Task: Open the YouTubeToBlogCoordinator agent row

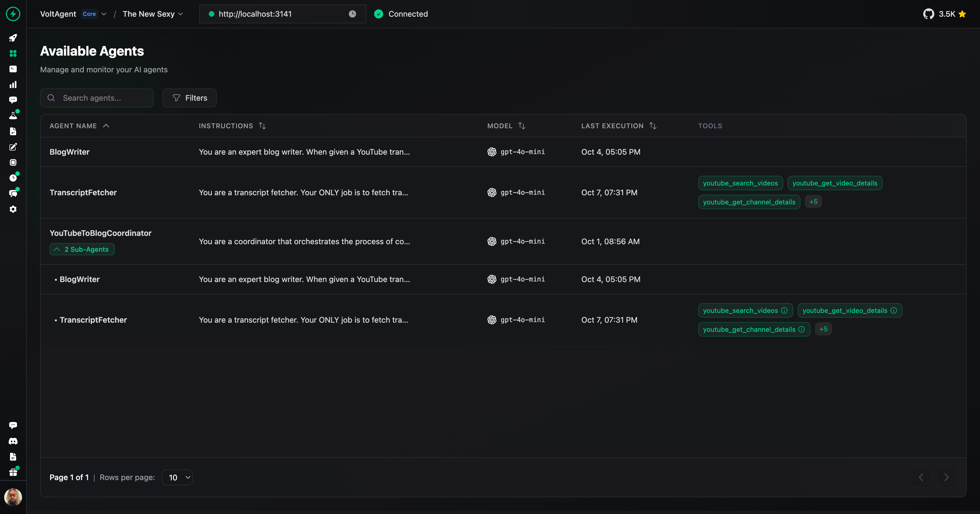Action: pos(101,233)
